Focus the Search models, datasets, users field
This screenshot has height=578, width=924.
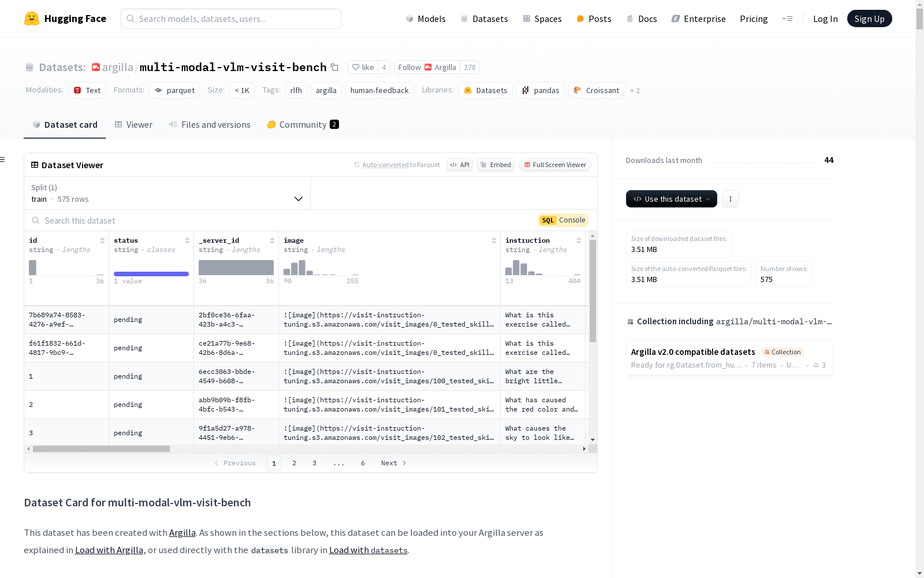(231, 18)
